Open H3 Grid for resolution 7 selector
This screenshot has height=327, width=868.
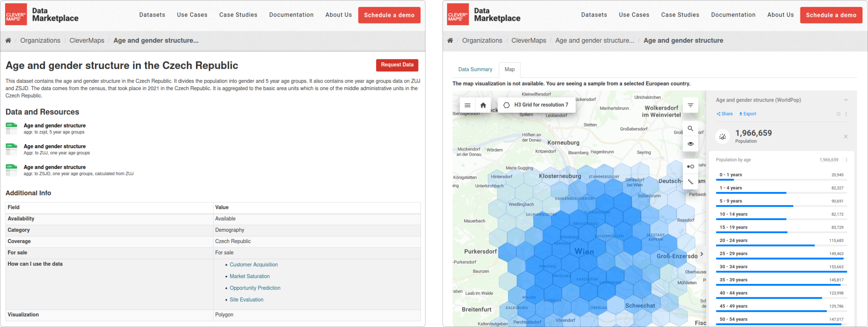[537, 105]
